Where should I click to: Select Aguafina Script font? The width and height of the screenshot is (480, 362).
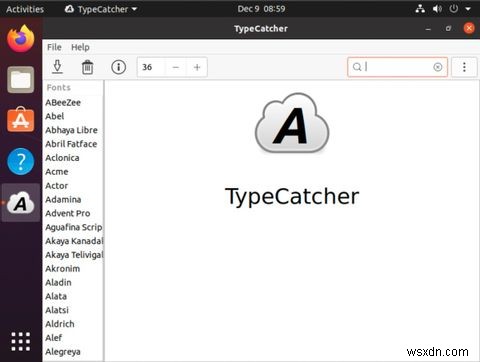73,227
